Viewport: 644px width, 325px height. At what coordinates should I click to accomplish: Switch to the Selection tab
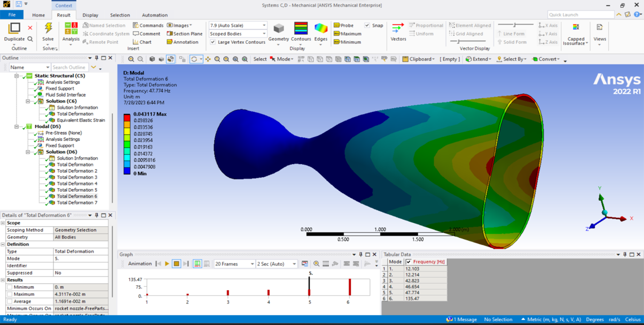120,15
